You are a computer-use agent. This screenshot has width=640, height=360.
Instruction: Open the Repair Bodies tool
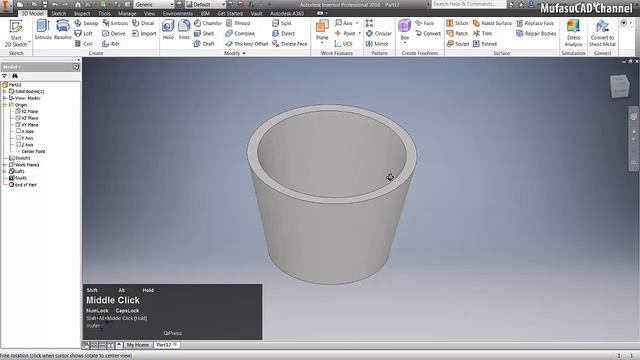tap(536, 33)
